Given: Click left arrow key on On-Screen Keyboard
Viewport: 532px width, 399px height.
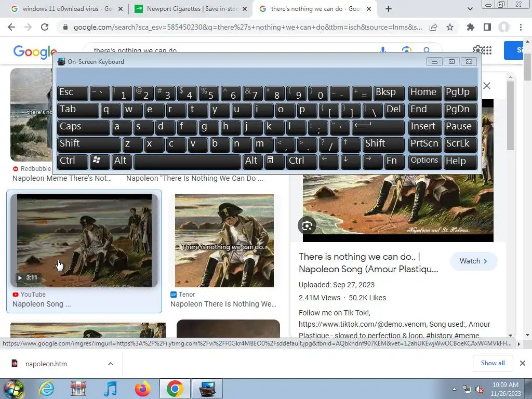Looking at the screenshot, I should click(x=329, y=162).
